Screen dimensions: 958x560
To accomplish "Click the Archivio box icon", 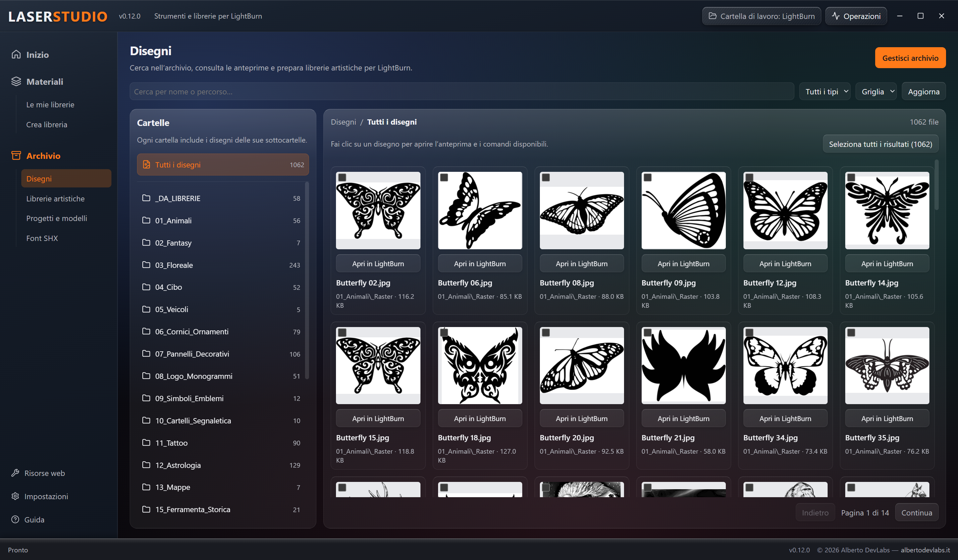I will coord(16,156).
